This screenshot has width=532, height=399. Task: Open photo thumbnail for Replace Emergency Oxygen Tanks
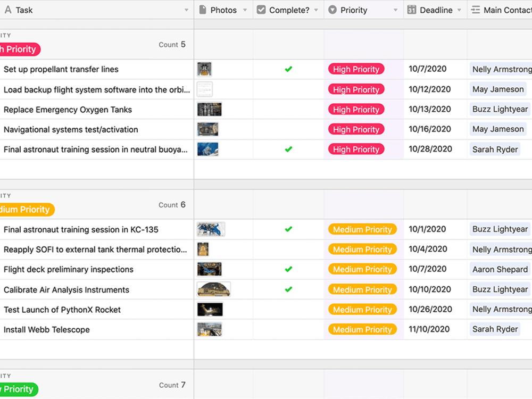[x=209, y=109]
